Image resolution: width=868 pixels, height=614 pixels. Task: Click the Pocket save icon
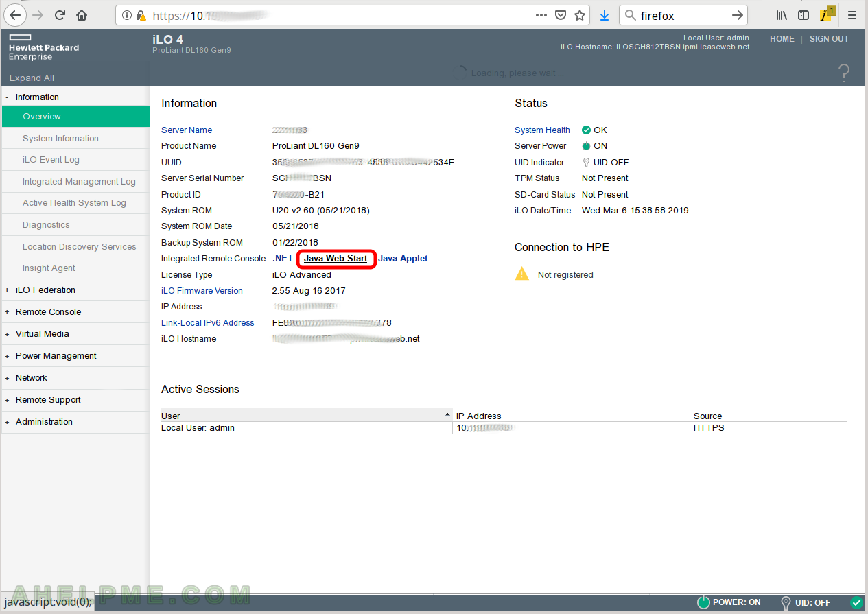(x=561, y=15)
